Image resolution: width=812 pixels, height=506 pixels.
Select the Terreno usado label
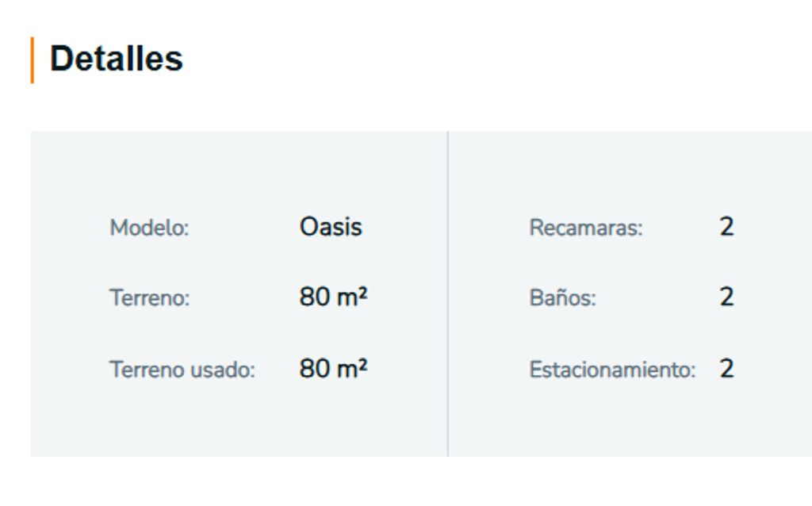[182, 370]
